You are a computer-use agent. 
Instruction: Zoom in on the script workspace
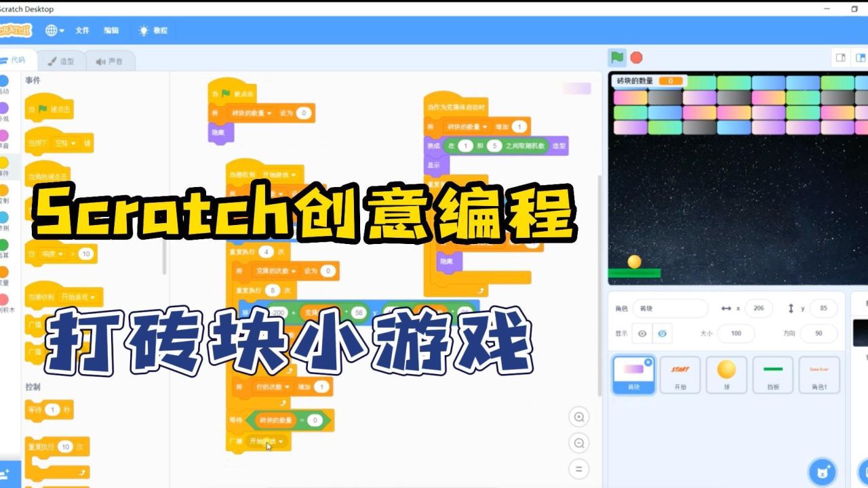point(579,417)
